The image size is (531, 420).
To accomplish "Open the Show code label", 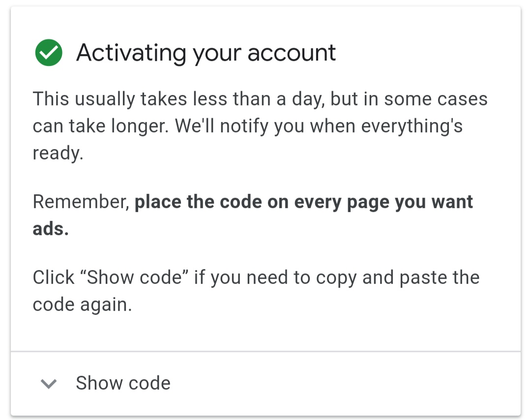I will point(123,383).
